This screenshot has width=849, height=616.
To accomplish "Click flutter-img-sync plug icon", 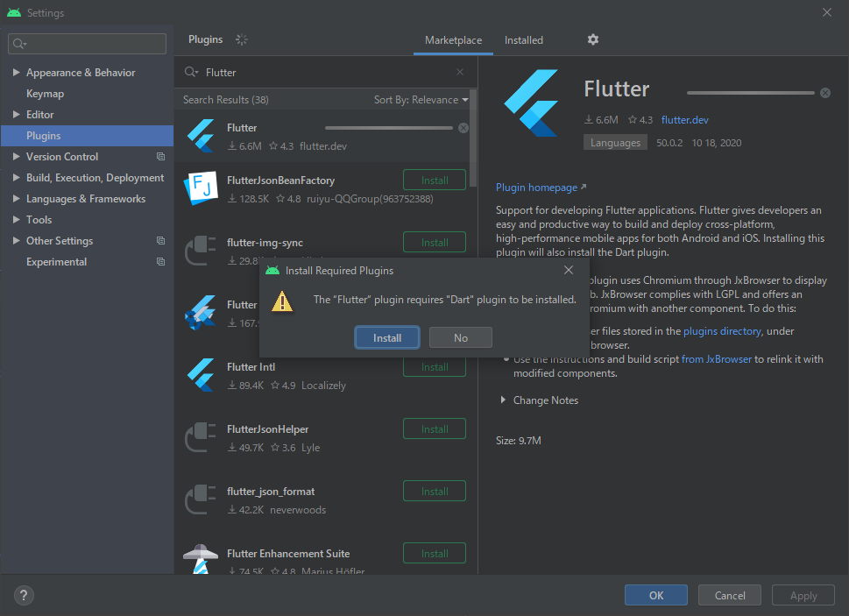I will [x=201, y=251].
